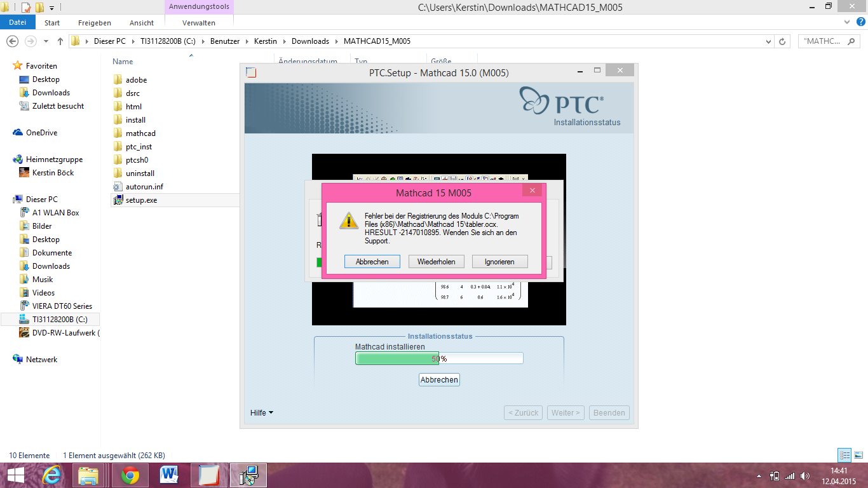Open the recent locations dropdown arrow
The width and height of the screenshot is (868, 488).
46,41
